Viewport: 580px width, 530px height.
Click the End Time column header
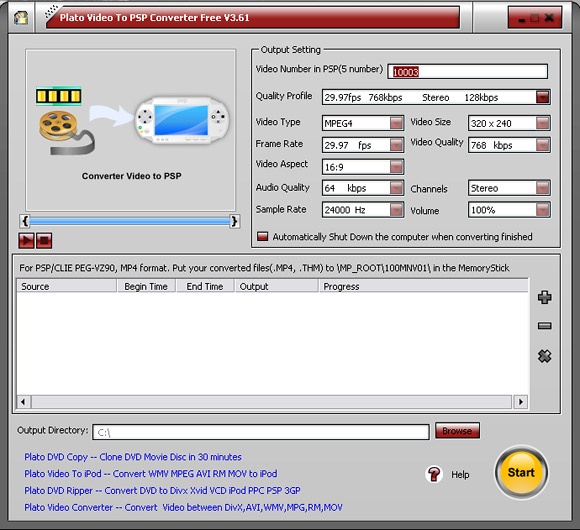(x=205, y=286)
